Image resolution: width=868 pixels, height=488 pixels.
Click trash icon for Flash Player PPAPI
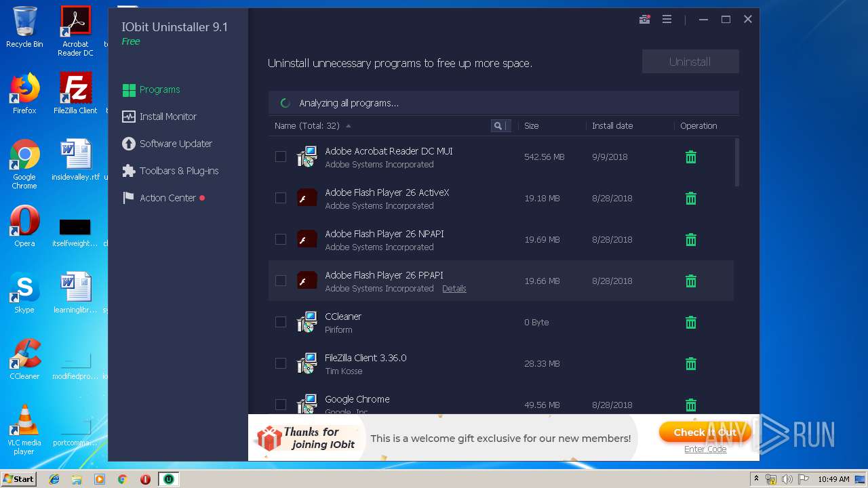[691, 281]
